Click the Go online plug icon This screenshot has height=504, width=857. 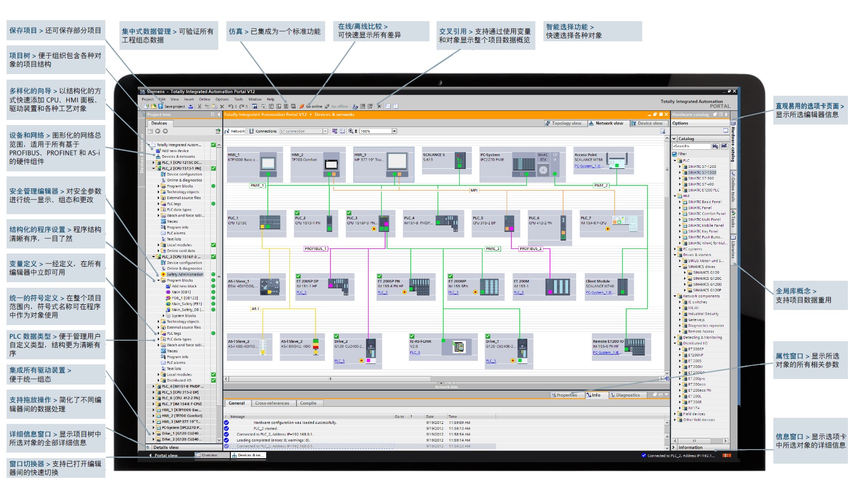(301, 106)
